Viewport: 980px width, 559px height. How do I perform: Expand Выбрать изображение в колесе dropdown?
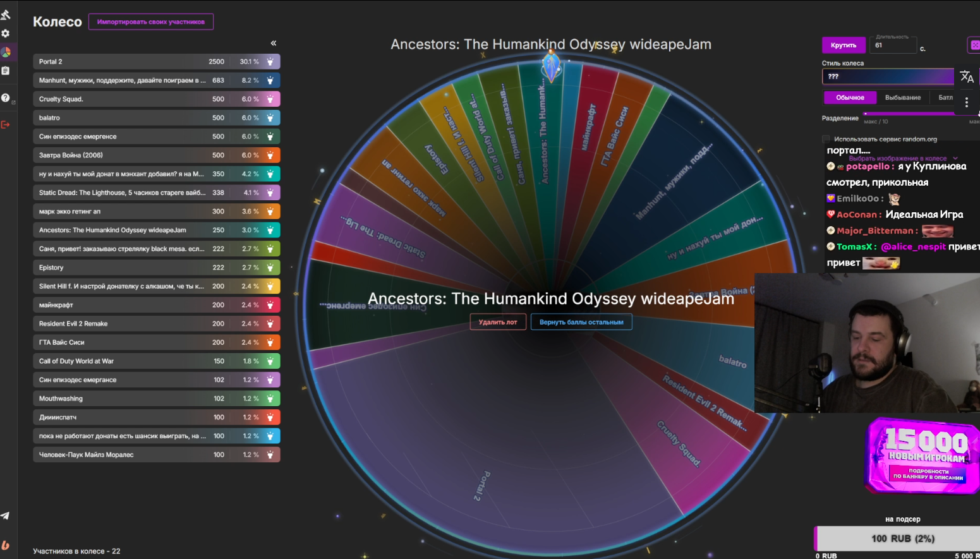903,159
